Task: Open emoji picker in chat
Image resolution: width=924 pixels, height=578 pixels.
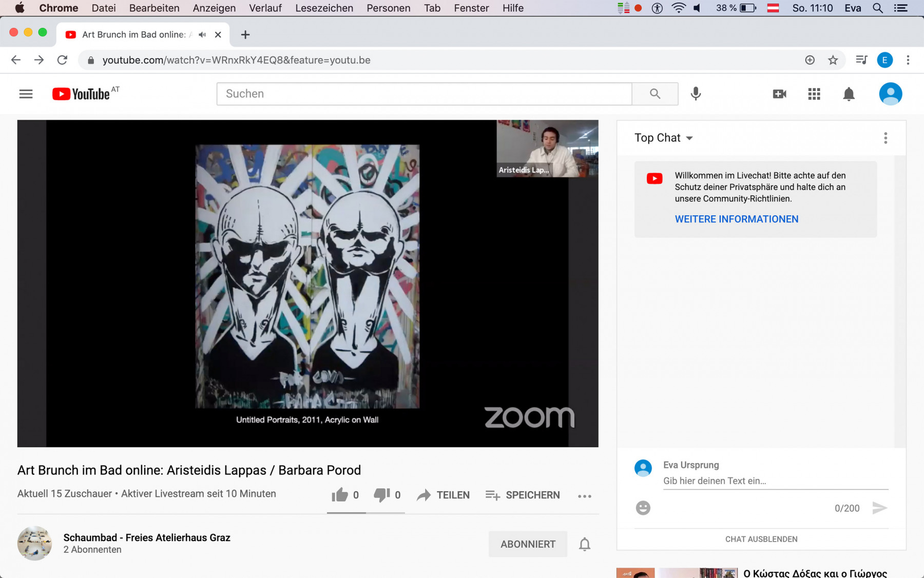Action: (643, 508)
